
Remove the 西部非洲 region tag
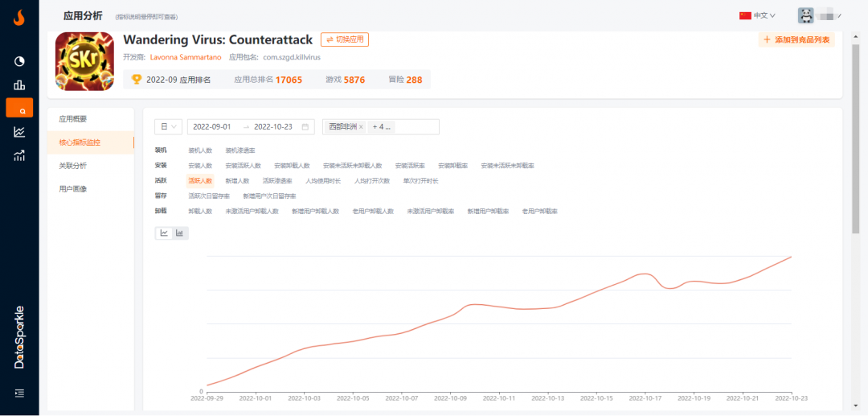coord(361,127)
